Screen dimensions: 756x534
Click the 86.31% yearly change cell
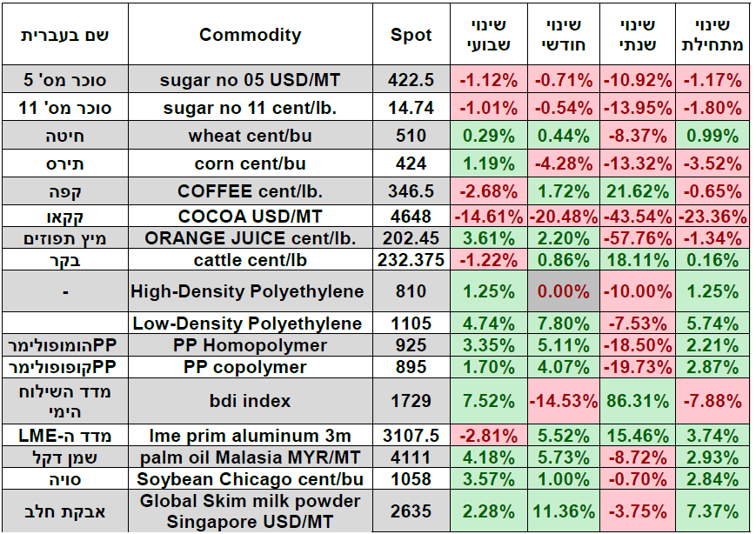click(x=638, y=401)
